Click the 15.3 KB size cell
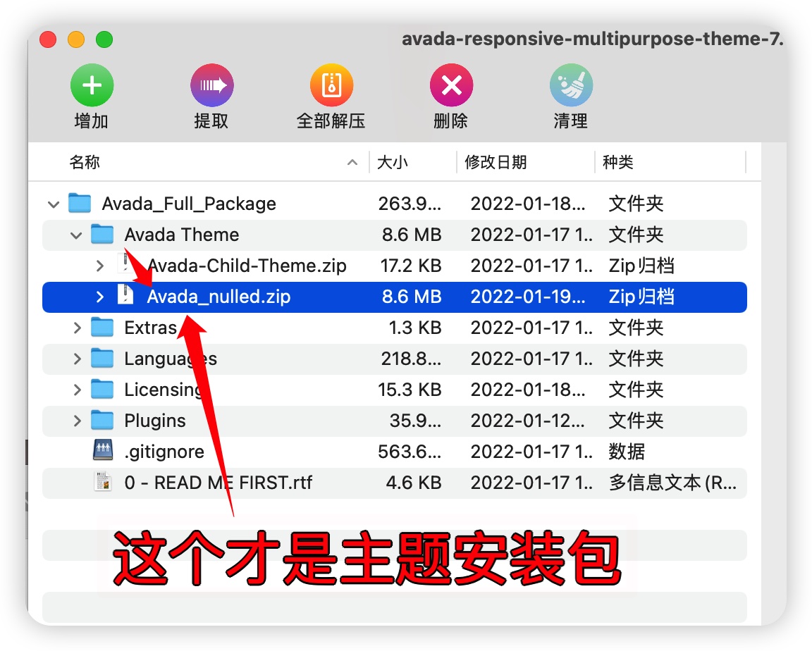Screen dimensions: 812x651 410,390
